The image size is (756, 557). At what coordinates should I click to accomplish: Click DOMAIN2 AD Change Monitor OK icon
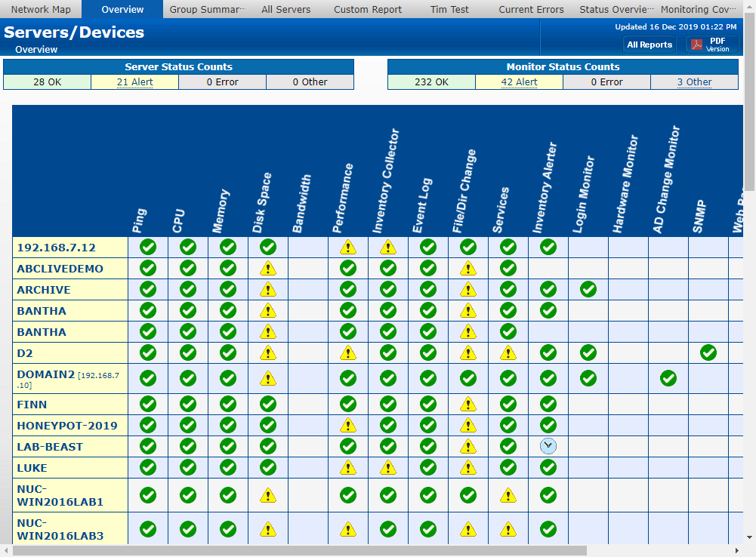(668, 378)
